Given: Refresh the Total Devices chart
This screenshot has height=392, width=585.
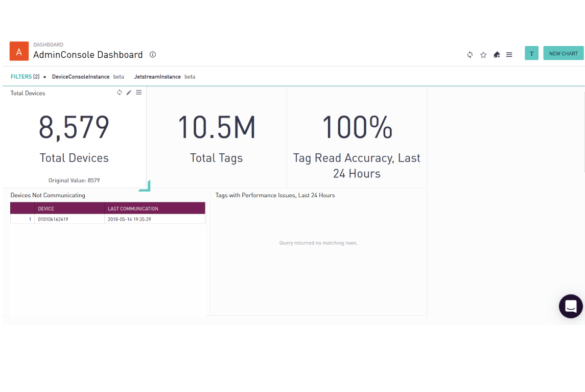Looking at the screenshot, I should (119, 92).
